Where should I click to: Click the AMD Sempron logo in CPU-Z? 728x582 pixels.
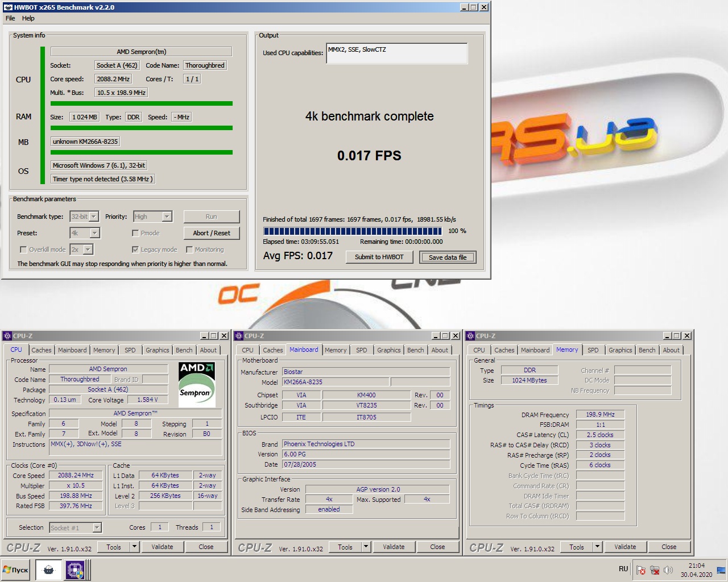click(197, 384)
